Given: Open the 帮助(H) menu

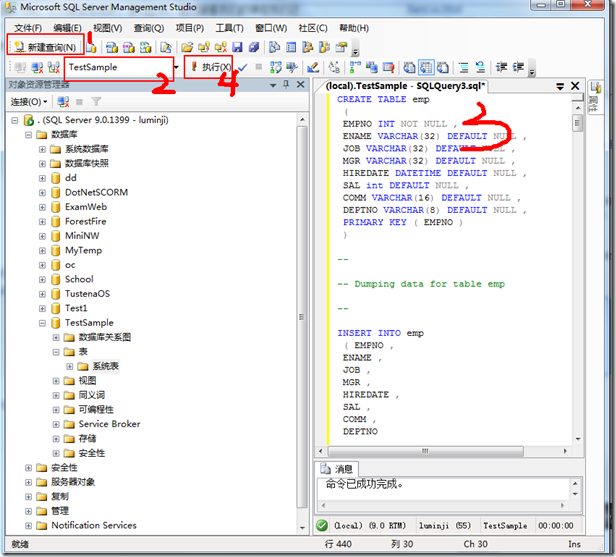Looking at the screenshot, I should click(354, 28).
